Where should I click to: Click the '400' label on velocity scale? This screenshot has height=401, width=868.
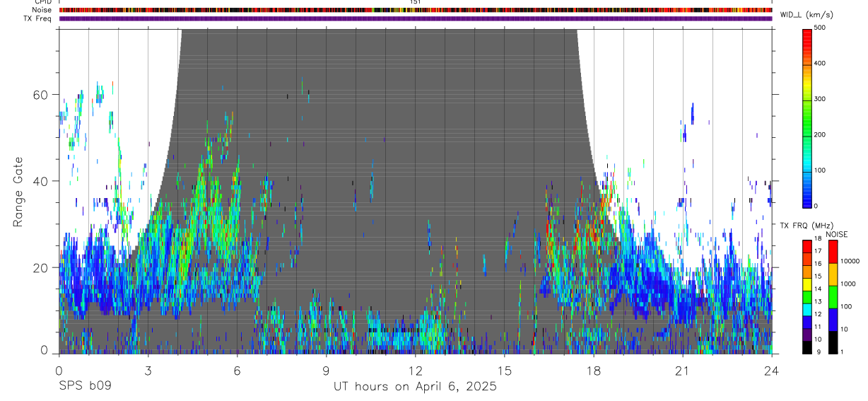[x=821, y=64]
